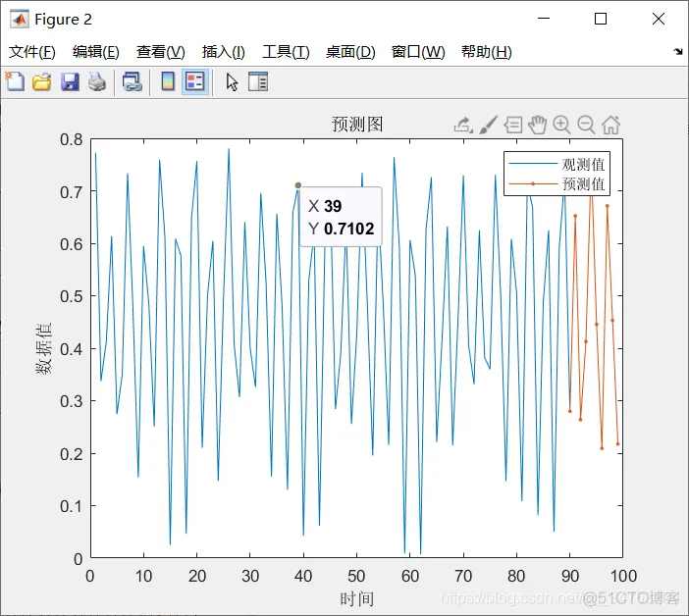
Task: Click the axes export icon
Action: pyautogui.click(x=463, y=126)
